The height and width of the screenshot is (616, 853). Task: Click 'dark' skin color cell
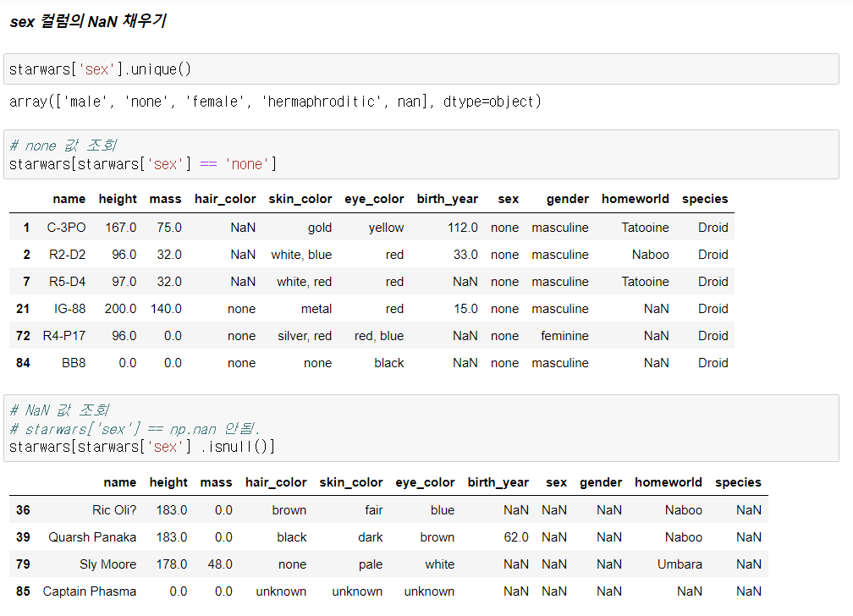coord(371,537)
